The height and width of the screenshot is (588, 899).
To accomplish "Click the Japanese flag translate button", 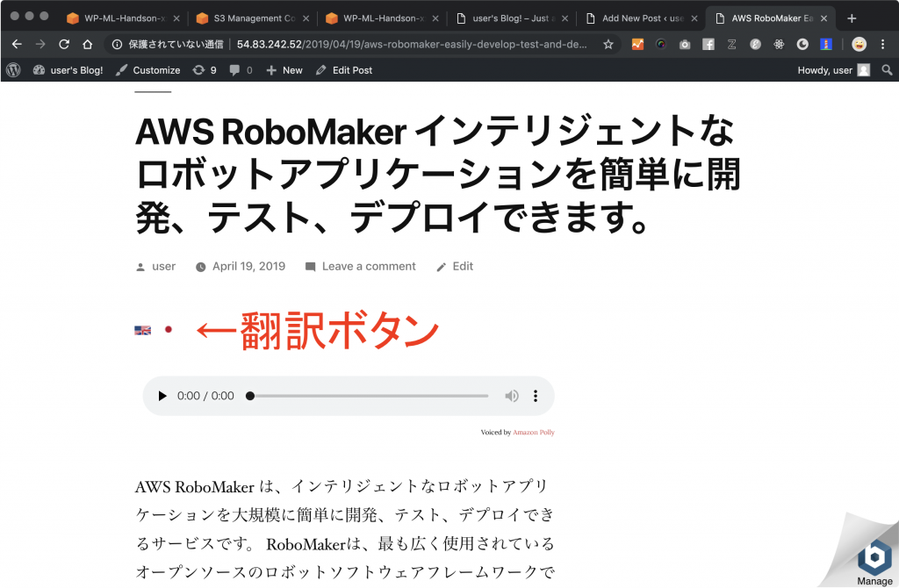I will tap(168, 329).
